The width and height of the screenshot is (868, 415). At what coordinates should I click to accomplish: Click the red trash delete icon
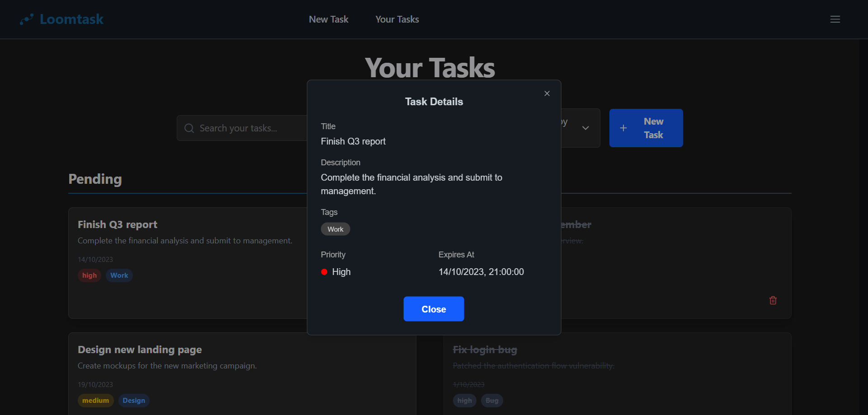point(773,300)
